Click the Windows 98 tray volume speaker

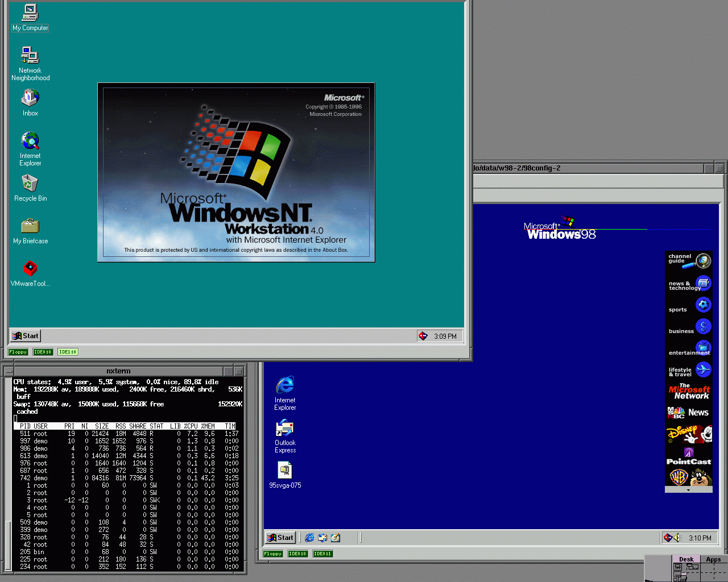pos(676,538)
